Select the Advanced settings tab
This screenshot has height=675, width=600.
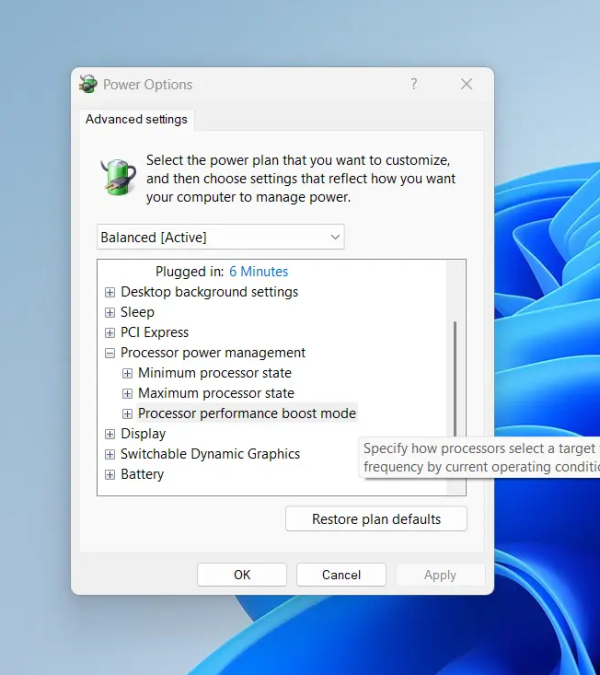pyautogui.click(x=136, y=119)
